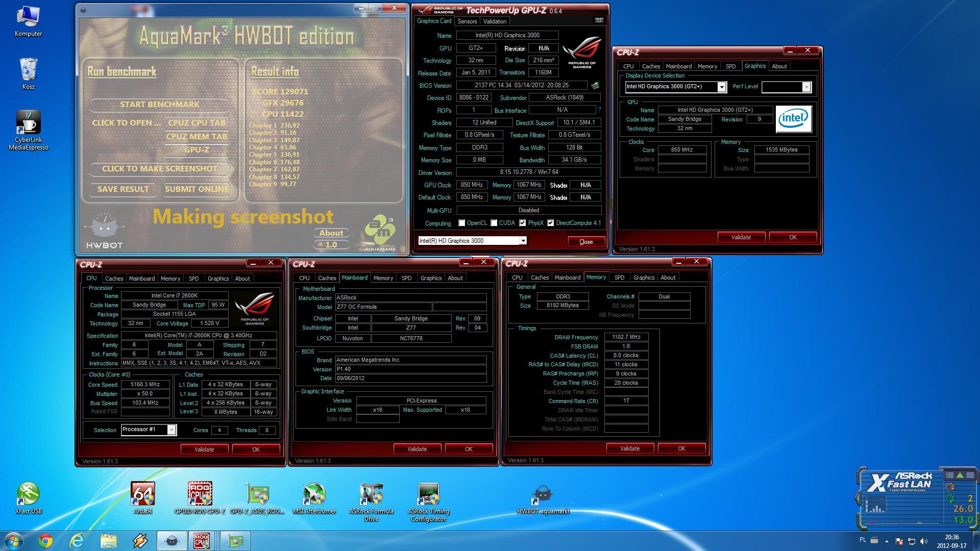This screenshot has height=551, width=980.
Task: Click CLICK TO MAKE SCREENSHOT button
Action: pos(160,168)
